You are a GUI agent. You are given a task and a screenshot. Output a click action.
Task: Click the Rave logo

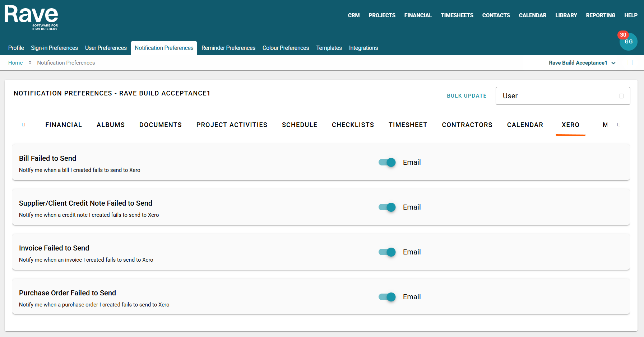coord(31,18)
